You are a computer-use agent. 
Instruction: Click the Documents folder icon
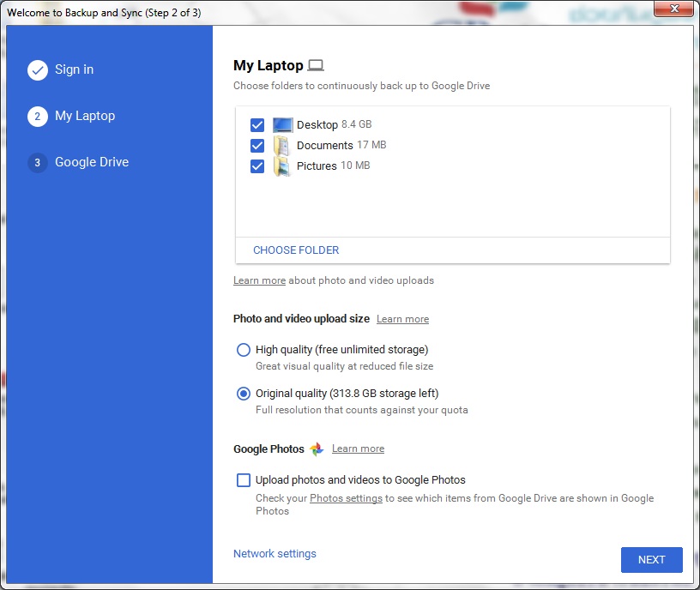coord(281,145)
